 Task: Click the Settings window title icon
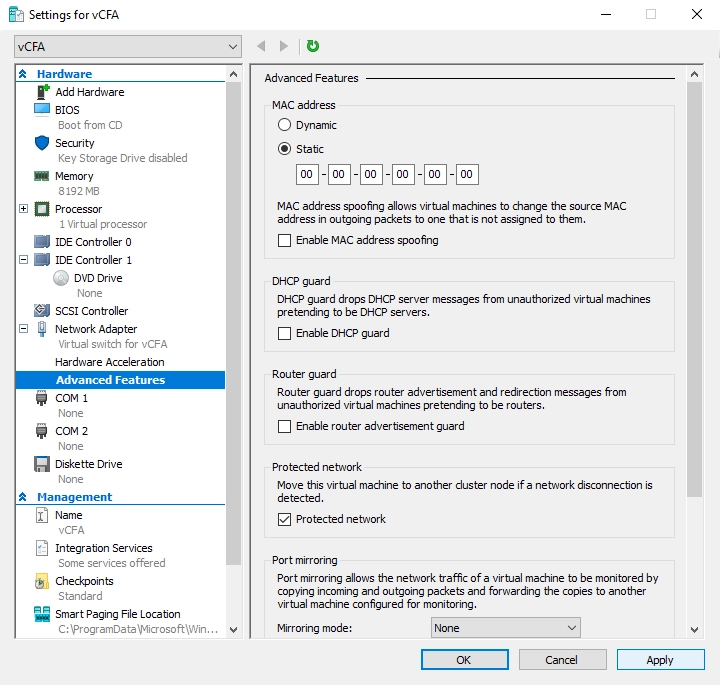click(x=17, y=15)
